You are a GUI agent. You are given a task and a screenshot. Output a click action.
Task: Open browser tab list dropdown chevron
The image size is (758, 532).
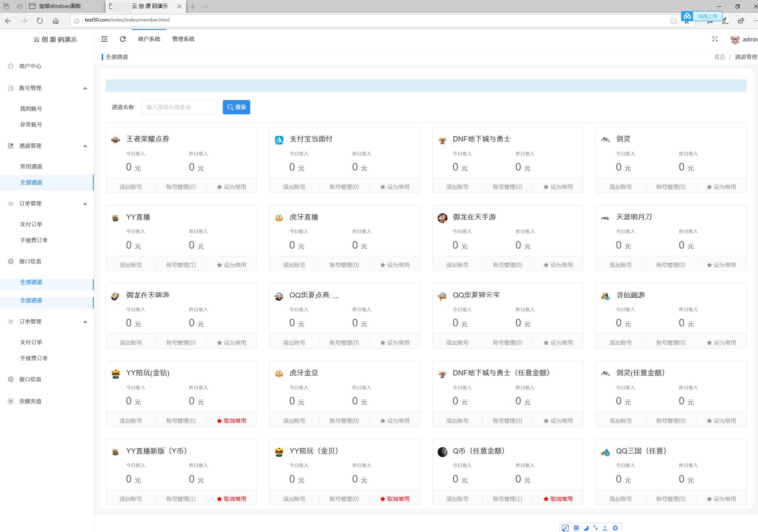coord(205,6)
